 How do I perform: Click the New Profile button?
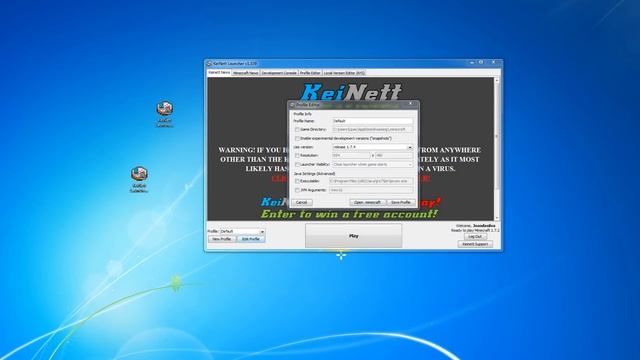(222, 239)
